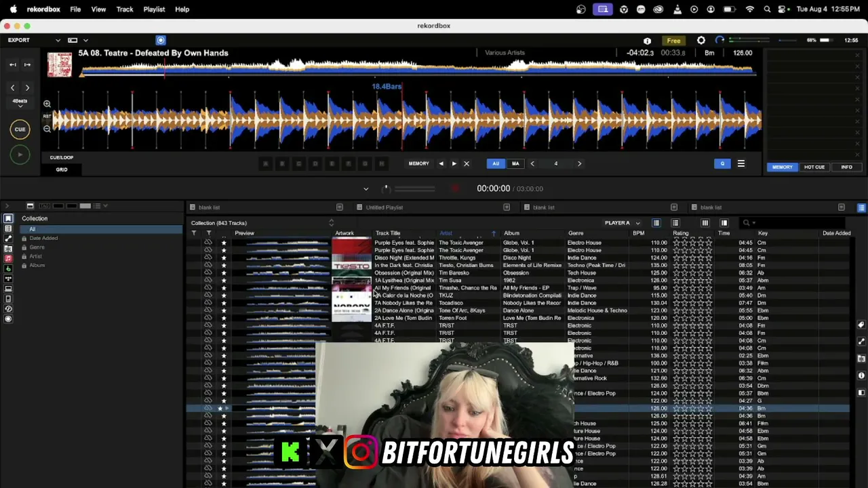The width and height of the screenshot is (868, 488).
Task: Toggle the Q quantize button
Action: pyautogui.click(x=722, y=163)
